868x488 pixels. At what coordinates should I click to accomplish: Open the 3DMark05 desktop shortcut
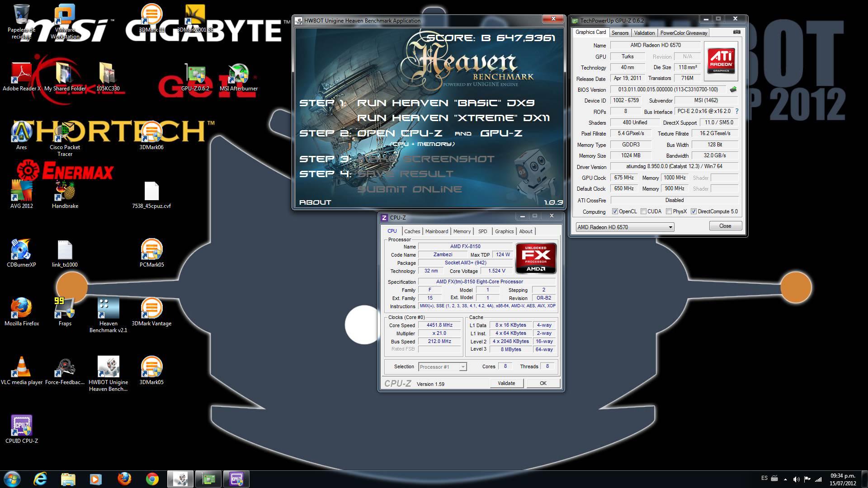coord(151,371)
